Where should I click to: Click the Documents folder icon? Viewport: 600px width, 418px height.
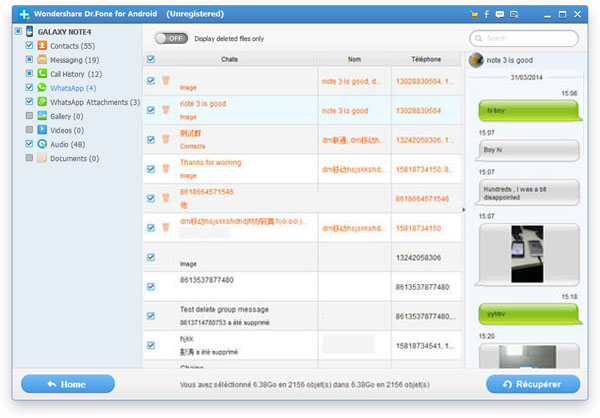click(x=42, y=158)
